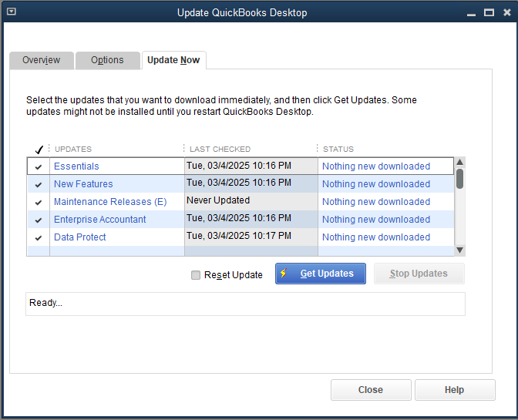Open the Maintenance Releases (E) link
Image resolution: width=518 pixels, height=420 pixels.
click(x=110, y=202)
